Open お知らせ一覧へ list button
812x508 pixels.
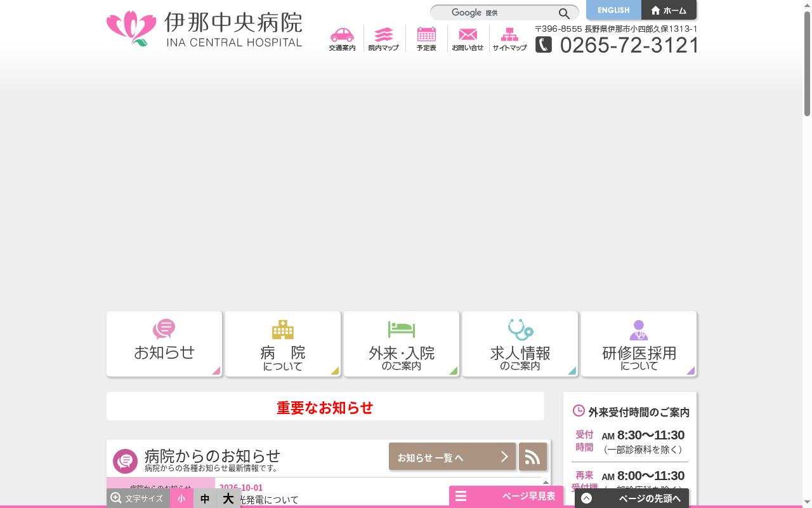coord(452,457)
